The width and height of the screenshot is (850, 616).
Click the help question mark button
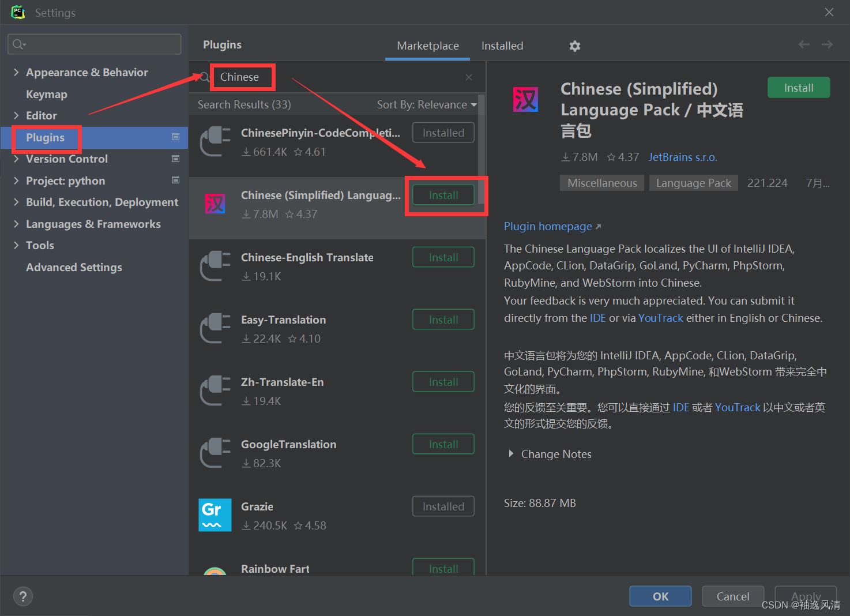point(23,596)
